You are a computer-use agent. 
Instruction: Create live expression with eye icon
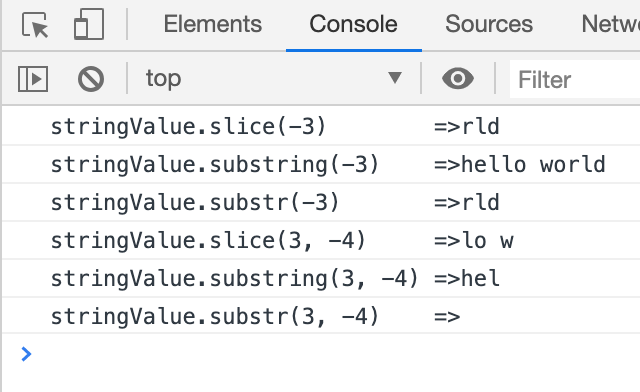click(458, 78)
